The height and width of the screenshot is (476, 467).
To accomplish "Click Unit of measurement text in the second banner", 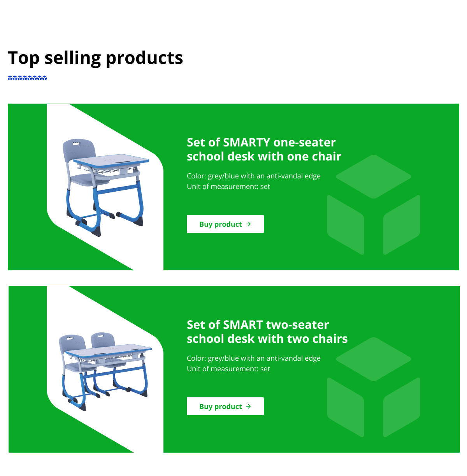I will 228,369.
